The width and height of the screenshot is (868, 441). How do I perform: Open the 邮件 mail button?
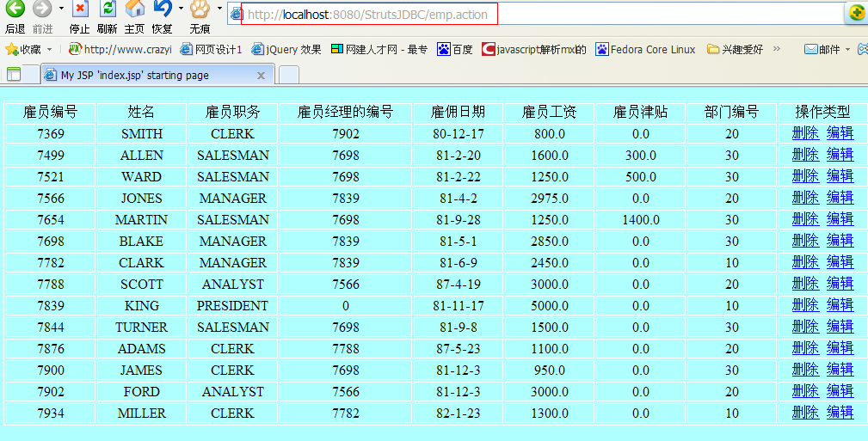tap(822, 49)
